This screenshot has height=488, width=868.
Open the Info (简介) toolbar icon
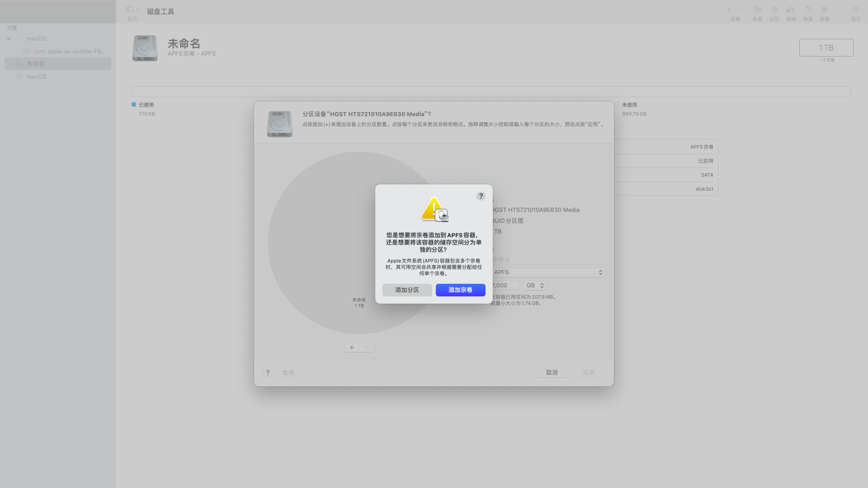pyautogui.click(x=856, y=9)
